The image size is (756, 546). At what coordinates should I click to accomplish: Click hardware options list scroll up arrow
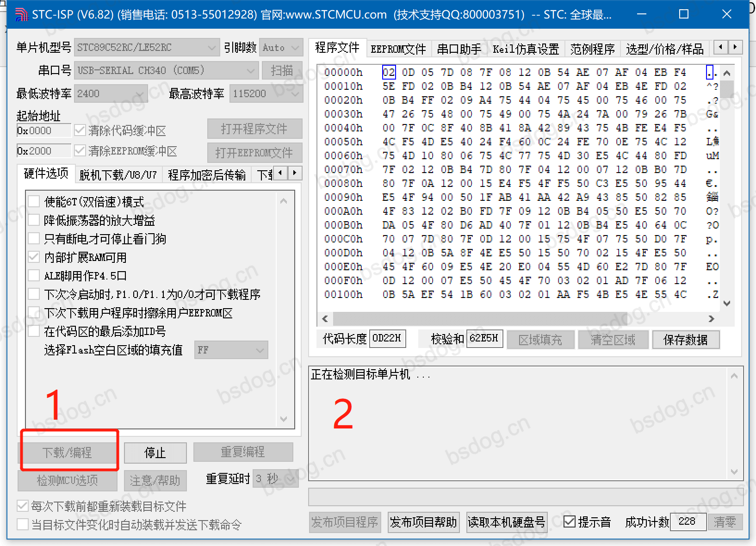[x=284, y=201]
